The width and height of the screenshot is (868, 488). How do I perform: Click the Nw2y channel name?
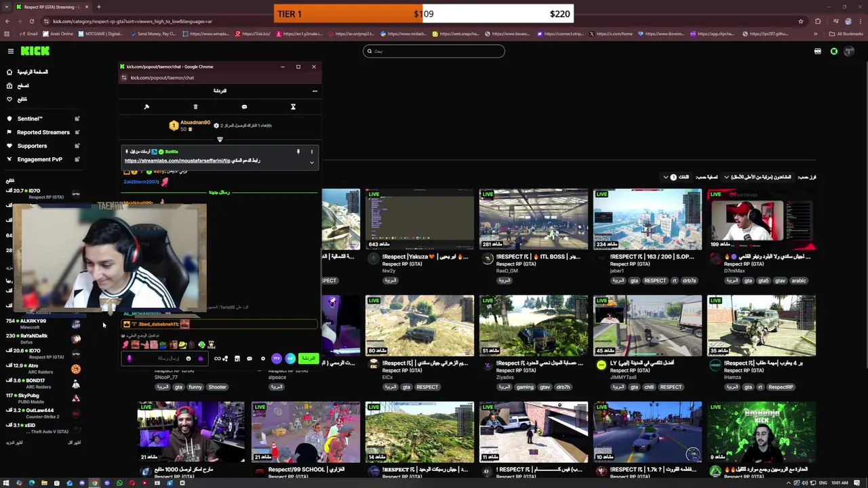pos(389,271)
